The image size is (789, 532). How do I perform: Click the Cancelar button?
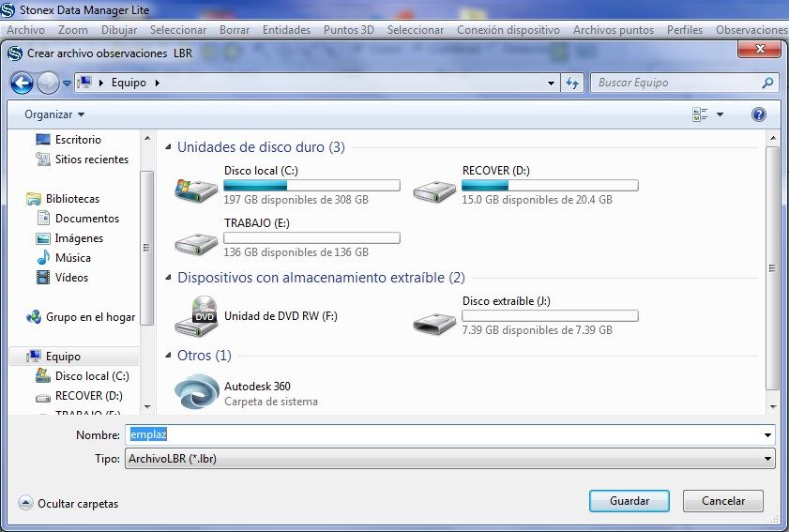(723, 501)
